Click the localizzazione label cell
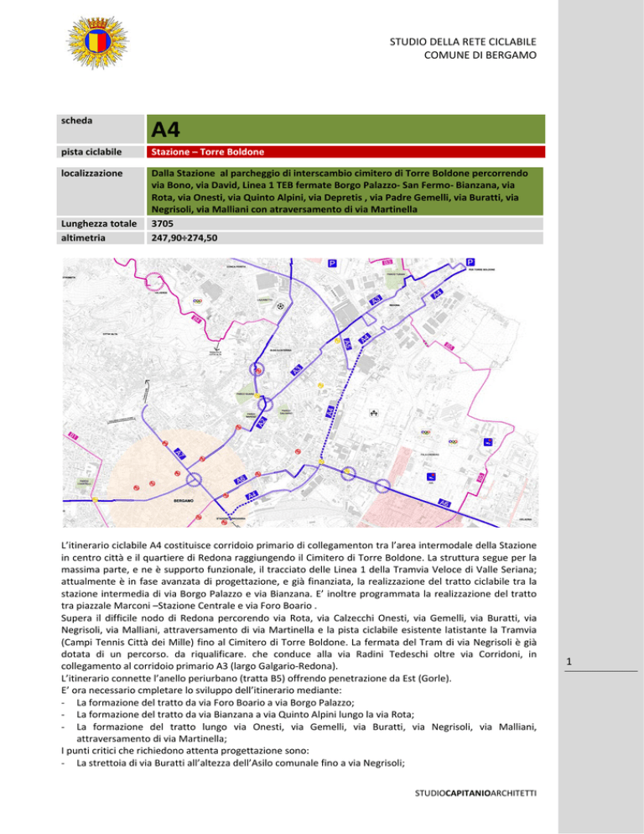Viewport: 644px width, 834px height. [101, 191]
